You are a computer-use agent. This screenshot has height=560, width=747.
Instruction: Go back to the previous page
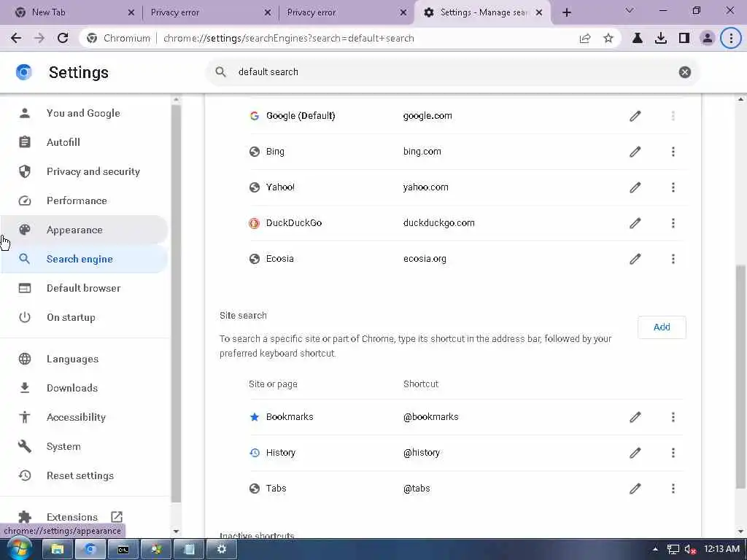pyautogui.click(x=16, y=38)
